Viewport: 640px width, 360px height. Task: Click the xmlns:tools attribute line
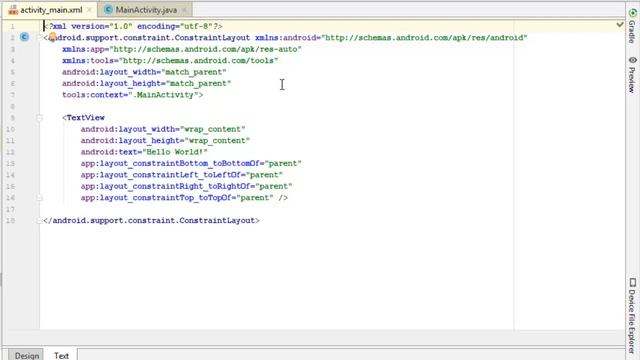170,60
